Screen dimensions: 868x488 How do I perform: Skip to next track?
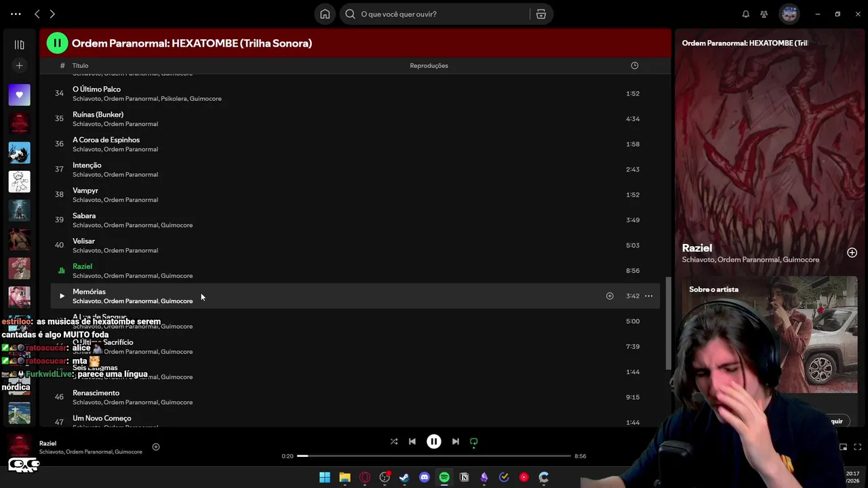456,441
